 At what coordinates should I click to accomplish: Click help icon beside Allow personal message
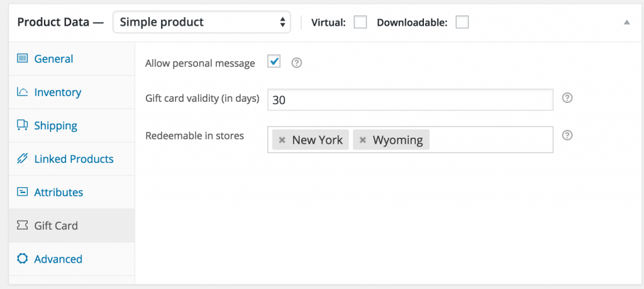tap(297, 63)
